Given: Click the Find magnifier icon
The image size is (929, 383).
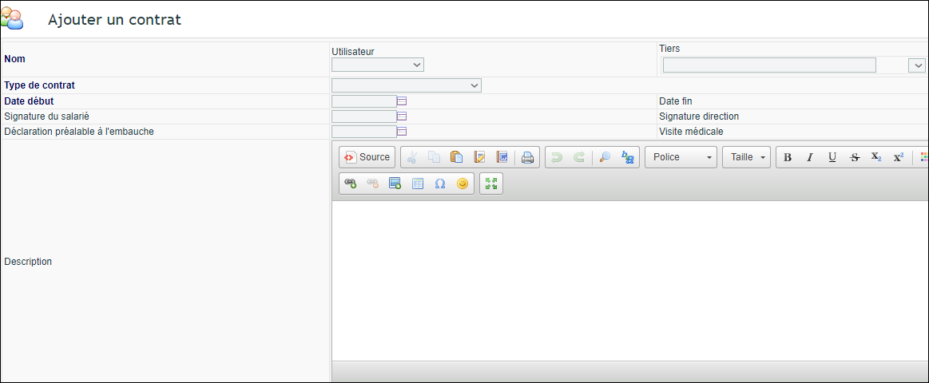Looking at the screenshot, I should pos(605,157).
